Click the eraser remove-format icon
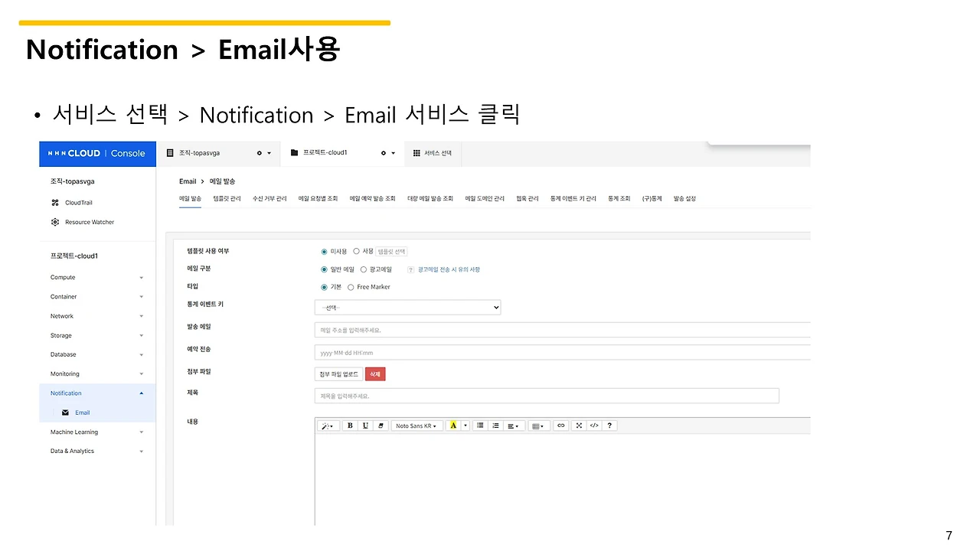Viewport: 980px width, 551px height. point(381,425)
